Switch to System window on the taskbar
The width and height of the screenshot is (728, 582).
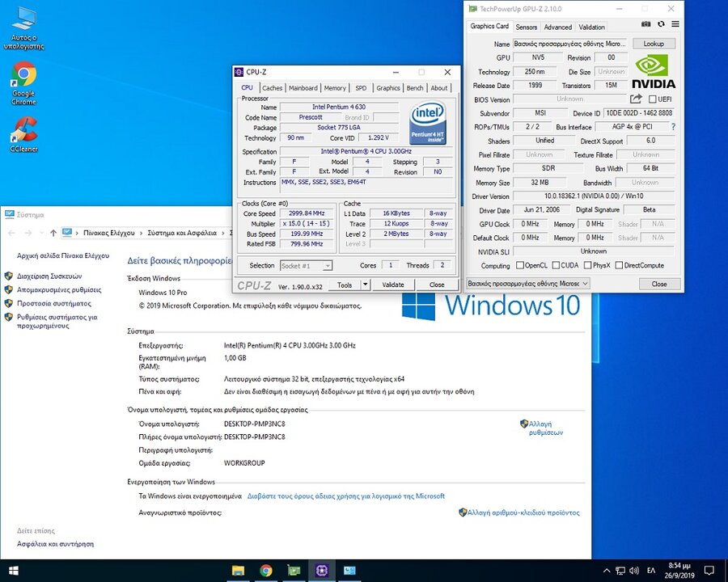click(x=349, y=571)
